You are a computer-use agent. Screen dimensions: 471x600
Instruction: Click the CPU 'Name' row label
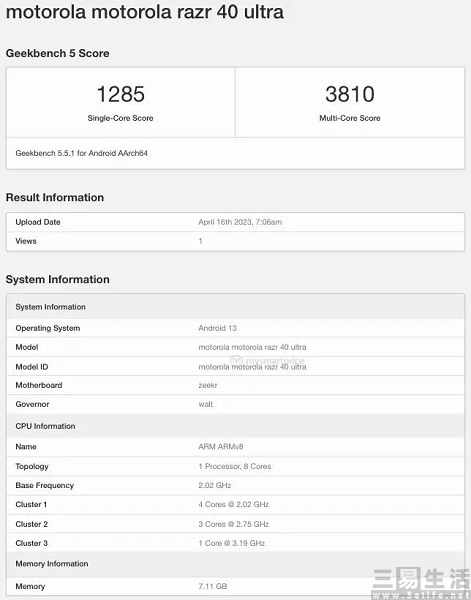pos(26,447)
